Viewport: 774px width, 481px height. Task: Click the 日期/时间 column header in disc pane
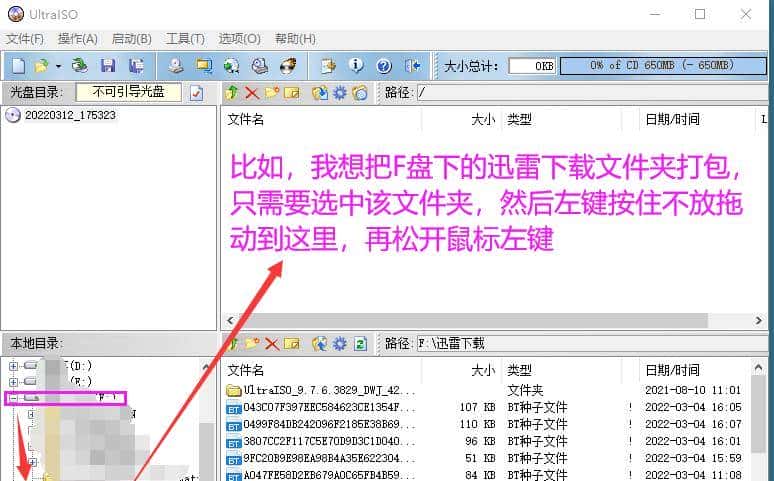click(696, 120)
